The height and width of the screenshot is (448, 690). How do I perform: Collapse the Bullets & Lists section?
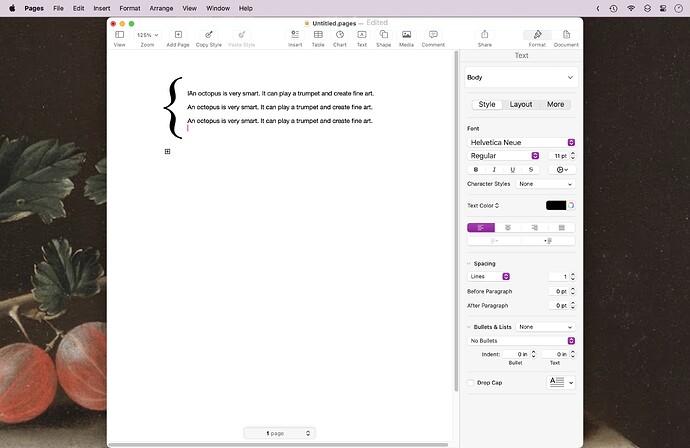pyautogui.click(x=469, y=327)
